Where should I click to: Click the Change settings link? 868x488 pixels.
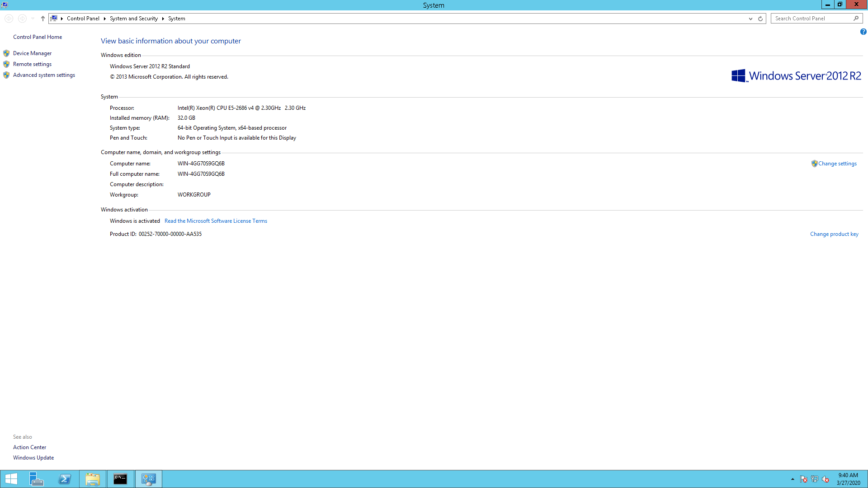click(837, 164)
